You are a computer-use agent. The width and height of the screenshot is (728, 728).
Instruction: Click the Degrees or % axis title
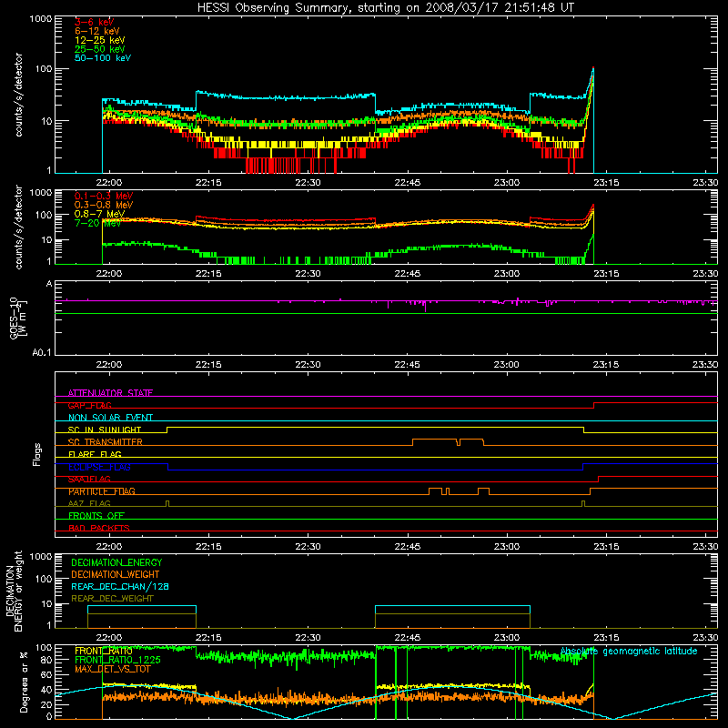[x=24, y=682]
